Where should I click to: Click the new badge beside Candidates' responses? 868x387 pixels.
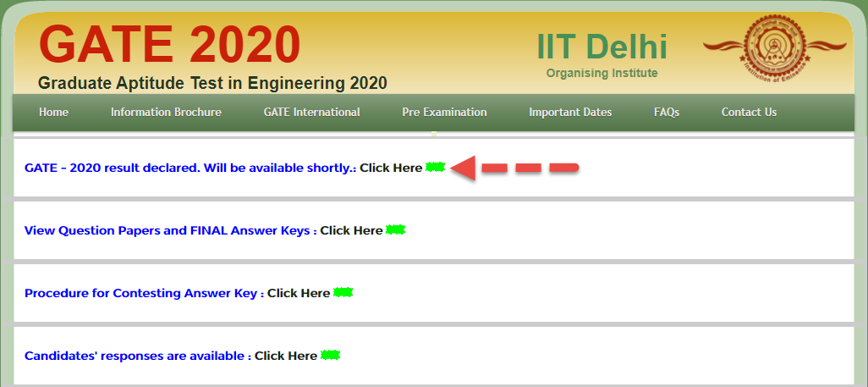pos(330,355)
